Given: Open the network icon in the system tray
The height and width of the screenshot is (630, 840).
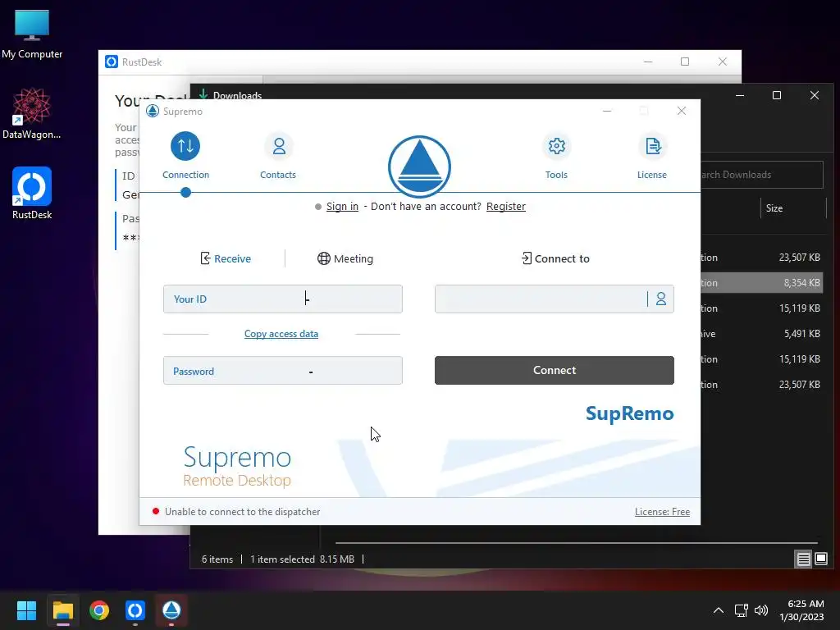Looking at the screenshot, I should tap(742, 610).
